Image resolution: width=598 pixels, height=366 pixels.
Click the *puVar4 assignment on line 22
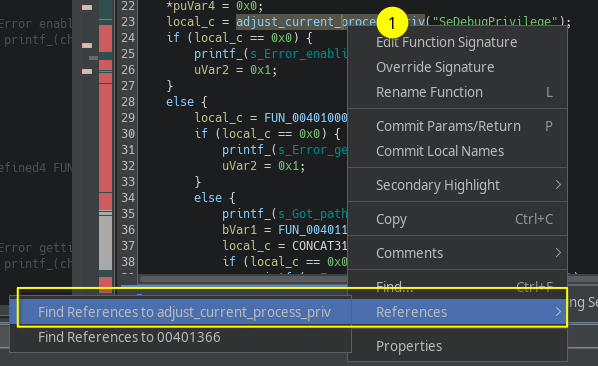pos(214,6)
